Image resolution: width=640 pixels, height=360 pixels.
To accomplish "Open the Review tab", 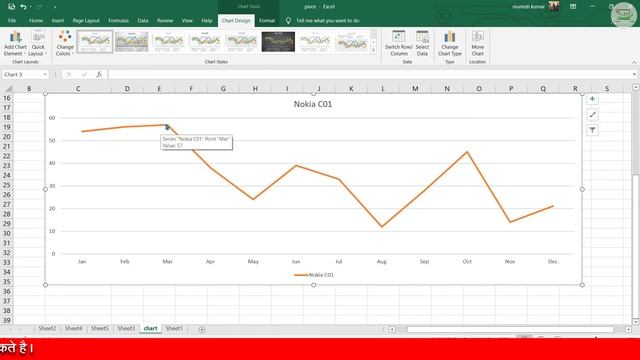I will [165, 20].
